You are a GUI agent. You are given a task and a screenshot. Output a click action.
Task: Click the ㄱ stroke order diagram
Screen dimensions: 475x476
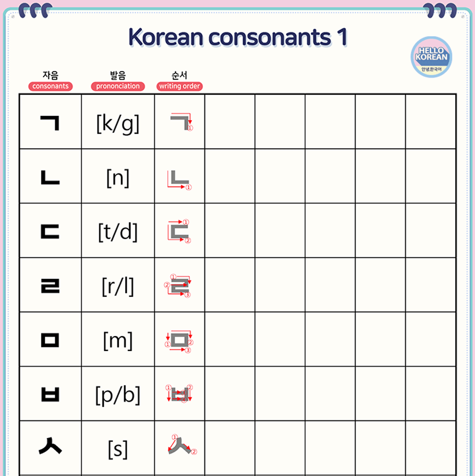tap(181, 122)
